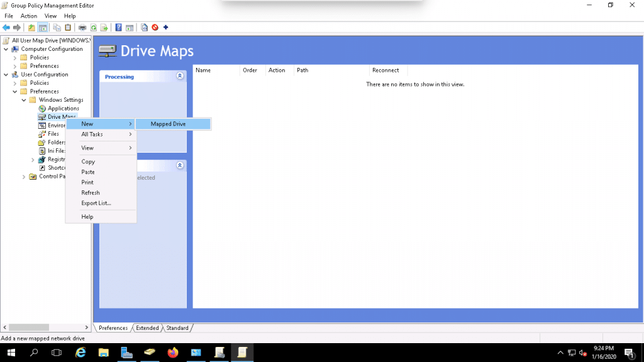The width and height of the screenshot is (644, 362).
Task: Open Internet Explorer from the taskbar
Action: click(80, 353)
